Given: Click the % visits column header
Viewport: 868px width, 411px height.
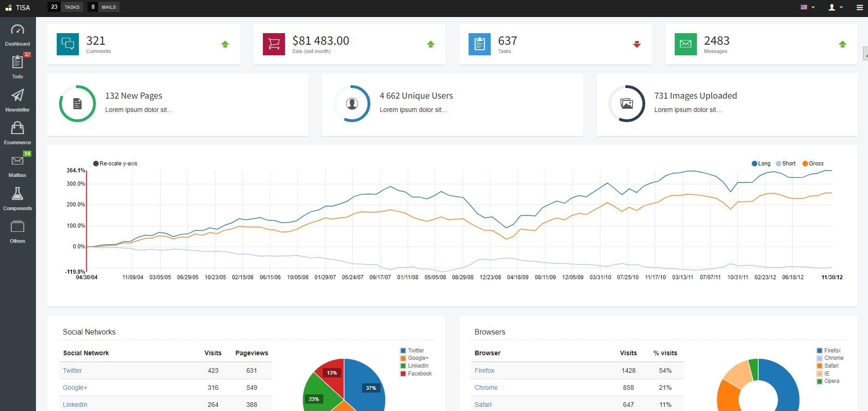Looking at the screenshot, I should pos(666,353).
